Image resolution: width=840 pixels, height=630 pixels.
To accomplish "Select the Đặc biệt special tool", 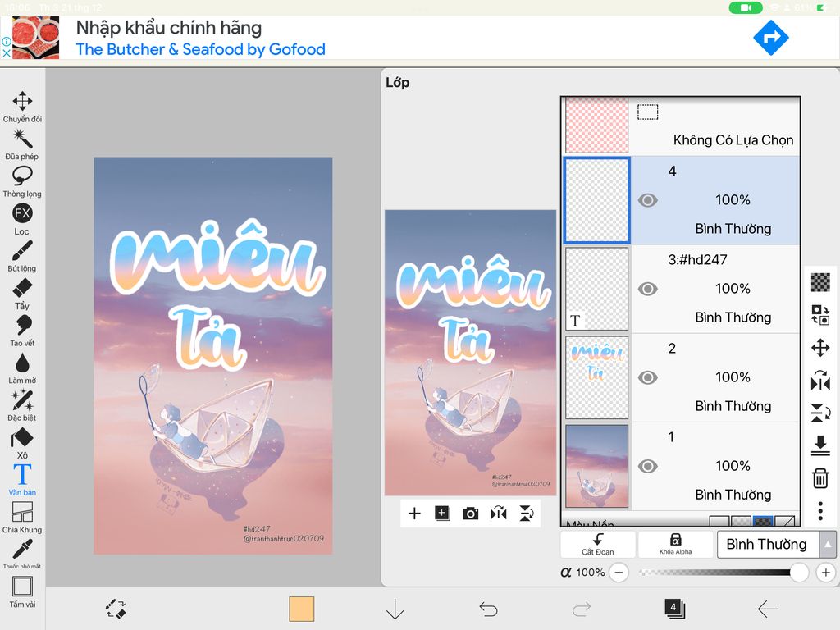I will [x=22, y=405].
